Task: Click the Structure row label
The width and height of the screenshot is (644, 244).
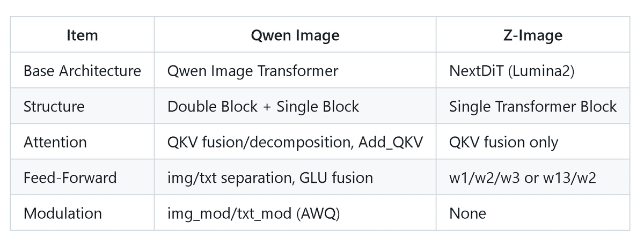Action: (54, 106)
